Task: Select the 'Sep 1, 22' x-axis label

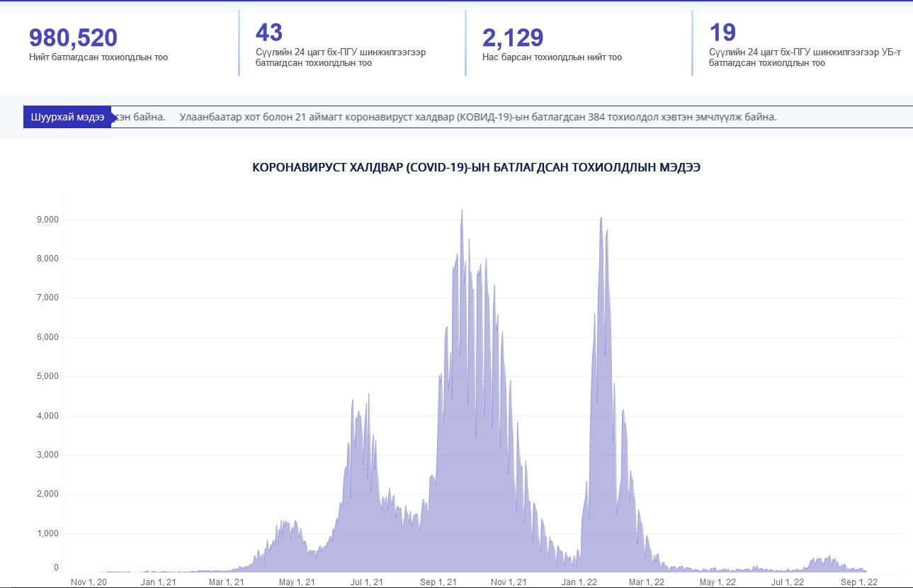Action: [x=858, y=582]
